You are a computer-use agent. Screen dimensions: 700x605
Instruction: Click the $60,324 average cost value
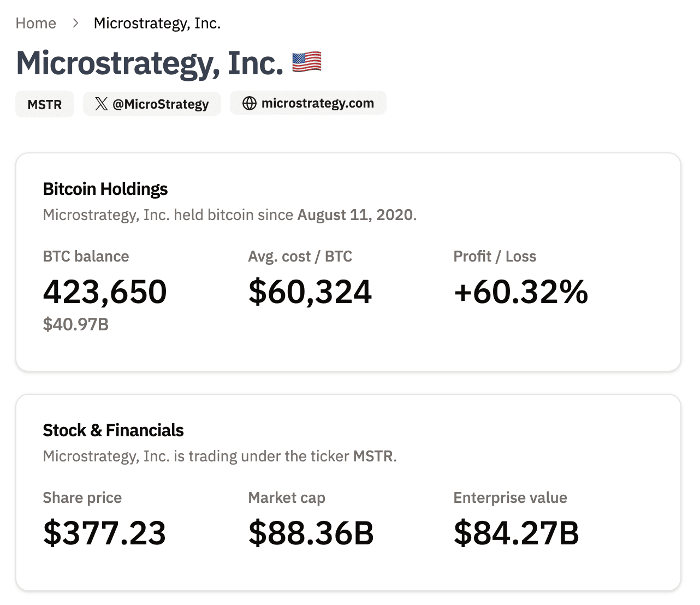pyautogui.click(x=310, y=292)
